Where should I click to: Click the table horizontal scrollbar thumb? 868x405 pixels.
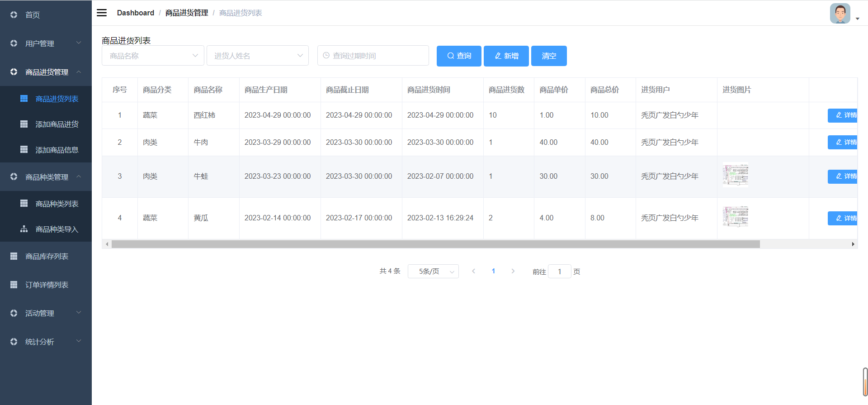point(436,244)
